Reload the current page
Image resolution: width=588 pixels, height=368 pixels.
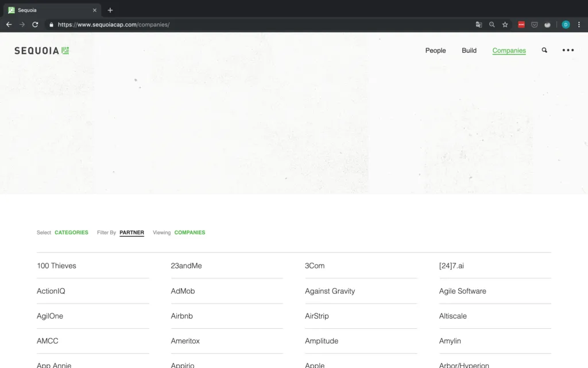pyautogui.click(x=35, y=24)
